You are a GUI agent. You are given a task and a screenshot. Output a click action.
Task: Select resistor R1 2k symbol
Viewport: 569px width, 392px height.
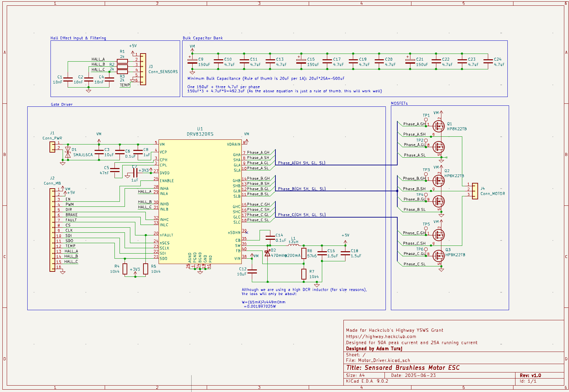[x=122, y=61]
